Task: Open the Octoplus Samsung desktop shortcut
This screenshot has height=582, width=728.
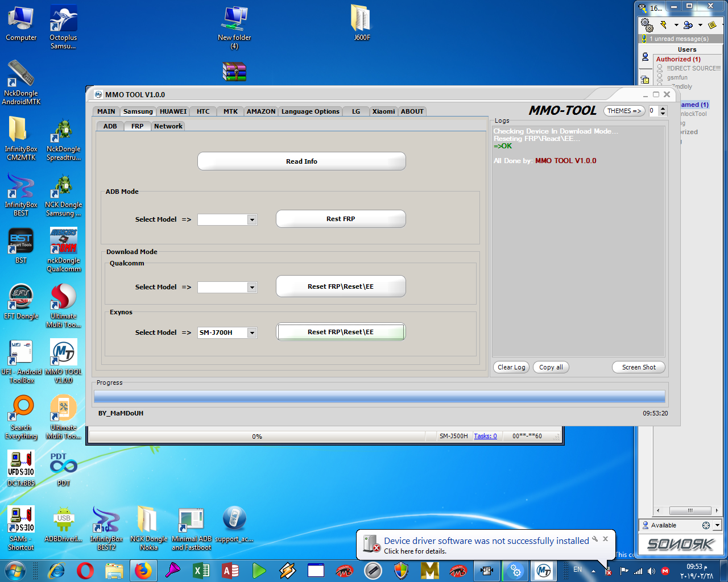Action: click(x=63, y=27)
